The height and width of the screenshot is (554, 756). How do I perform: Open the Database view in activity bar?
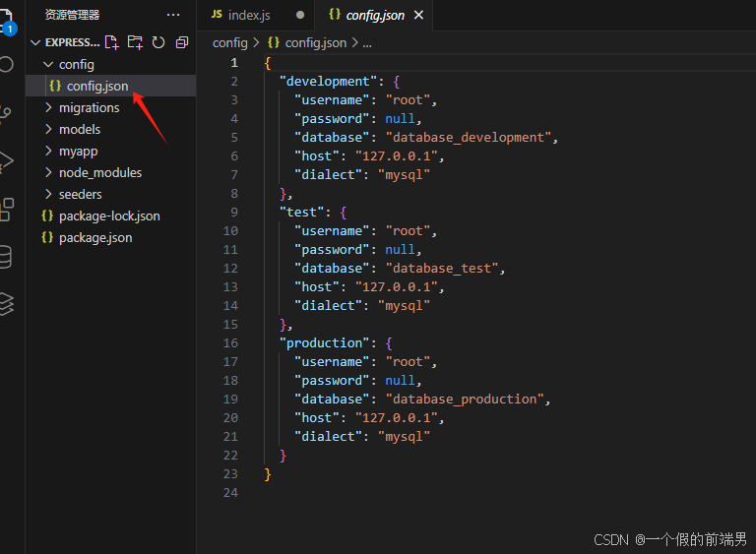(x=6, y=257)
